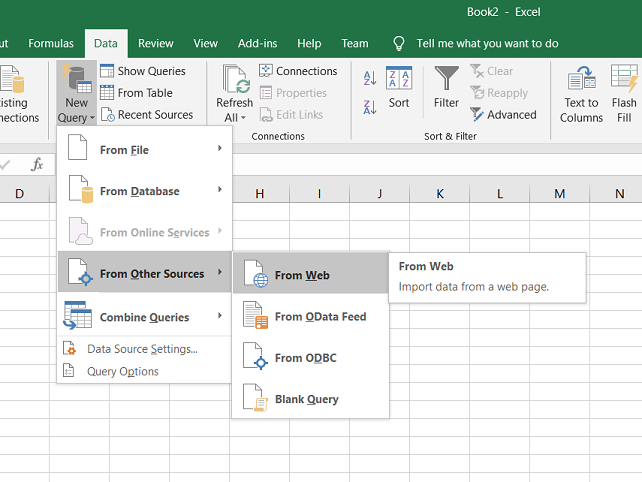
Task: Open Connections in the ribbon
Action: tap(298, 71)
